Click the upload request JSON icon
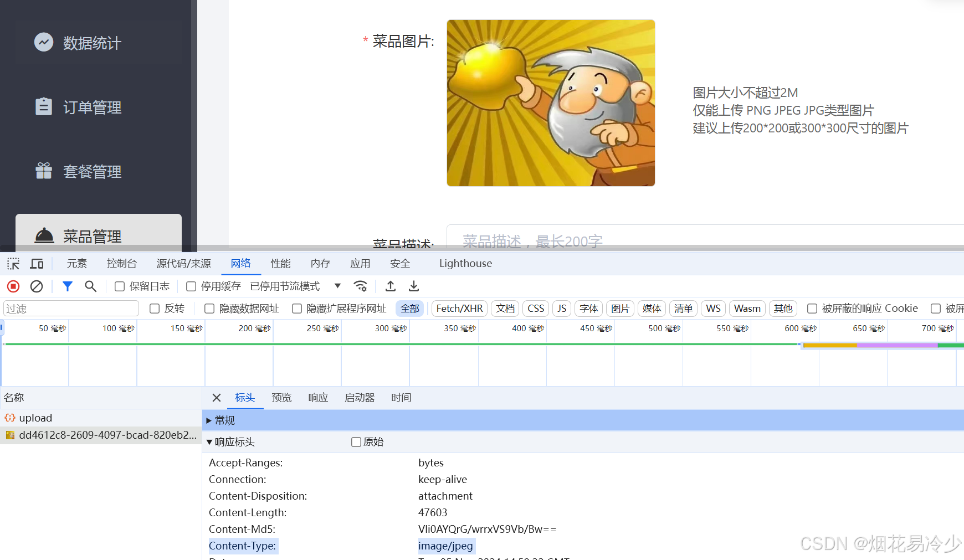964x560 pixels. coord(10,418)
